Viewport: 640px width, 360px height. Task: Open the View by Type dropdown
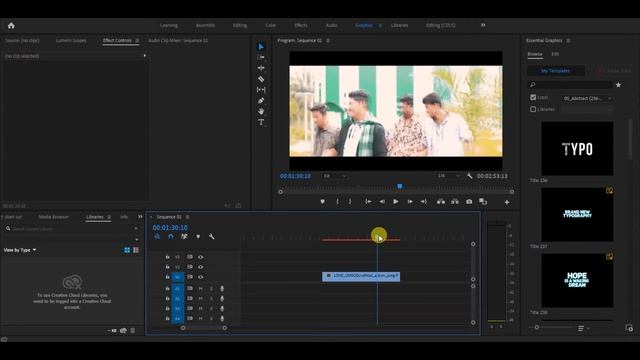20,250
